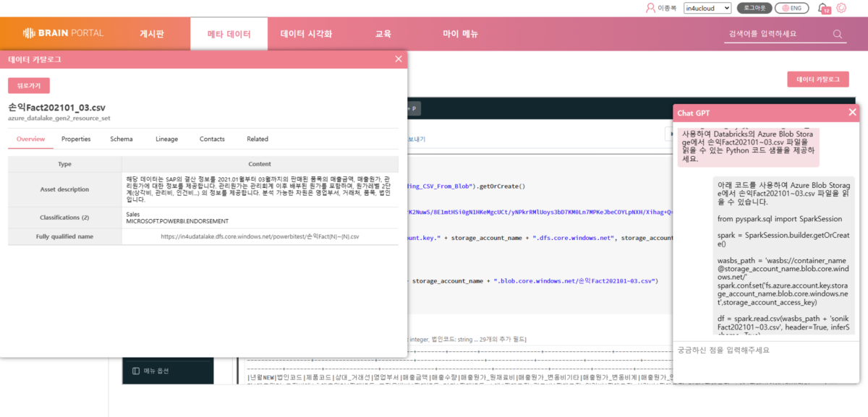Click the pink 데이터 카탈로그 button
The image size is (868, 417).
tap(817, 79)
